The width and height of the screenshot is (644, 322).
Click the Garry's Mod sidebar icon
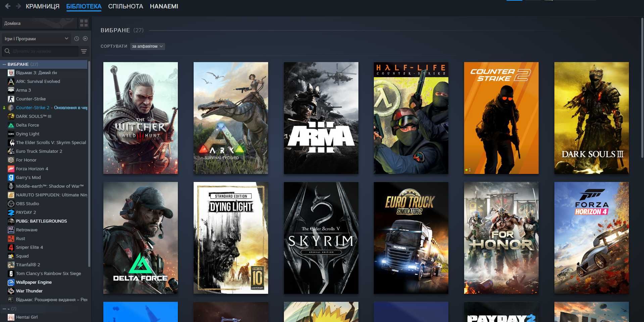11,177
